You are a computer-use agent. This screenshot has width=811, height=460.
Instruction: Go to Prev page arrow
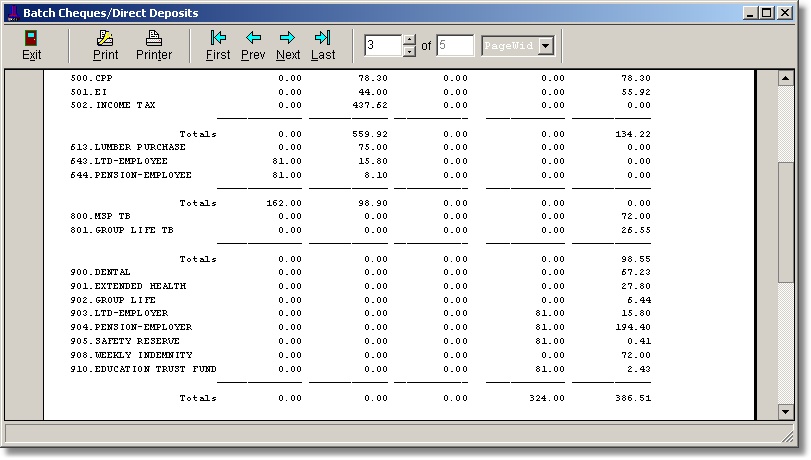click(253, 37)
